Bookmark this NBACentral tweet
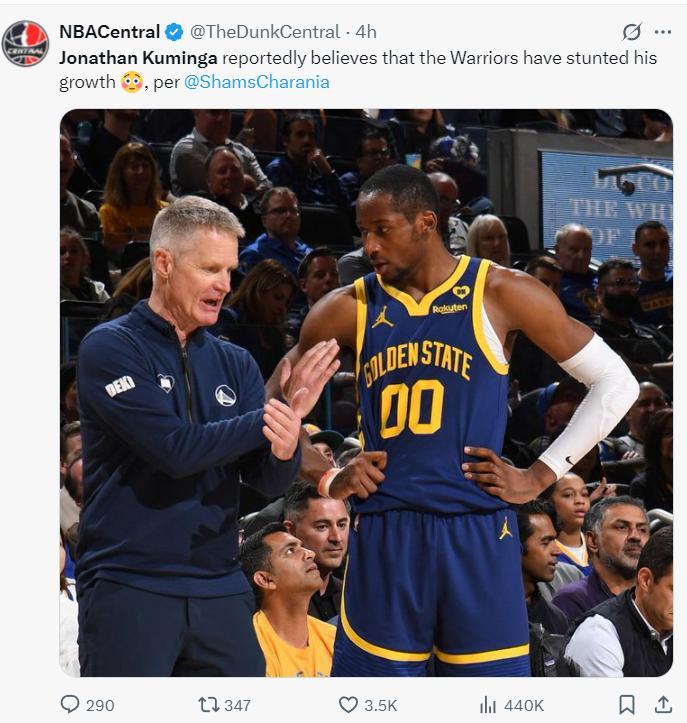 627,705
